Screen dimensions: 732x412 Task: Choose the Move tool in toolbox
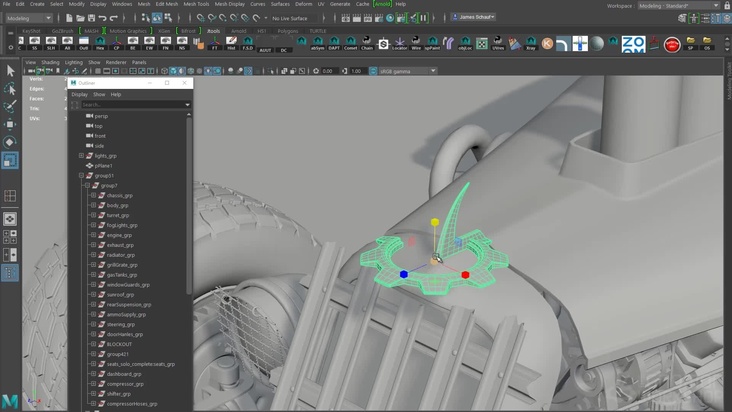[10, 124]
